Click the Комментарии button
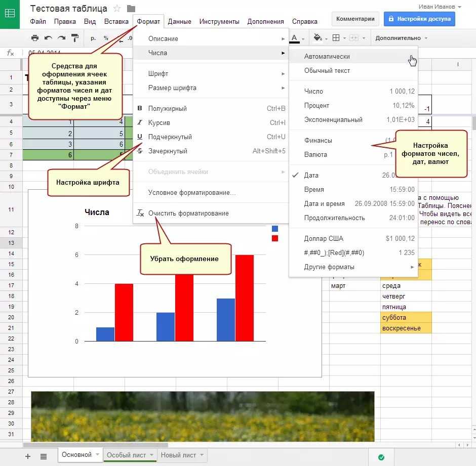This screenshot has width=476, height=466. click(355, 19)
